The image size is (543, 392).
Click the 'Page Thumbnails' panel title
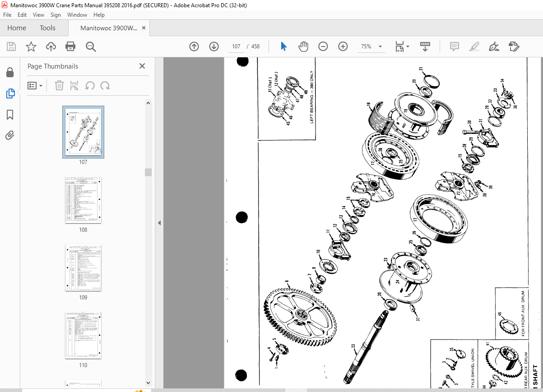click(53, 66)
